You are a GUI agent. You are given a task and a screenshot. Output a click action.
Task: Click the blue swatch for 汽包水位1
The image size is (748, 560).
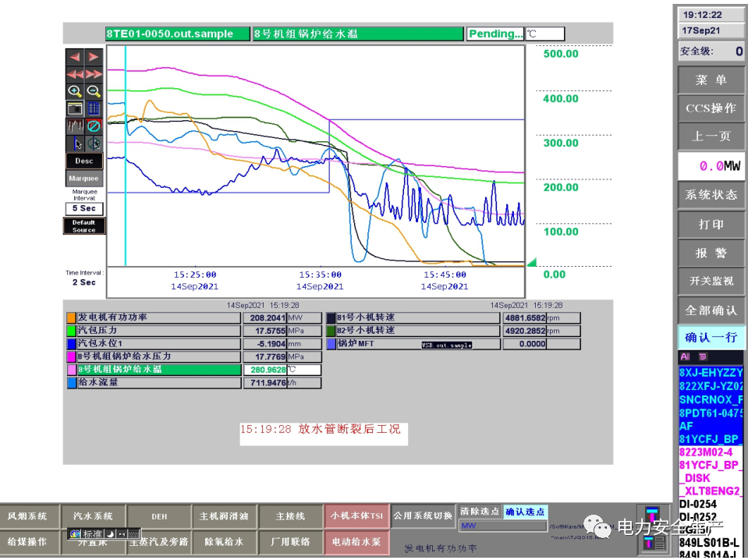(x=72, y=343)
